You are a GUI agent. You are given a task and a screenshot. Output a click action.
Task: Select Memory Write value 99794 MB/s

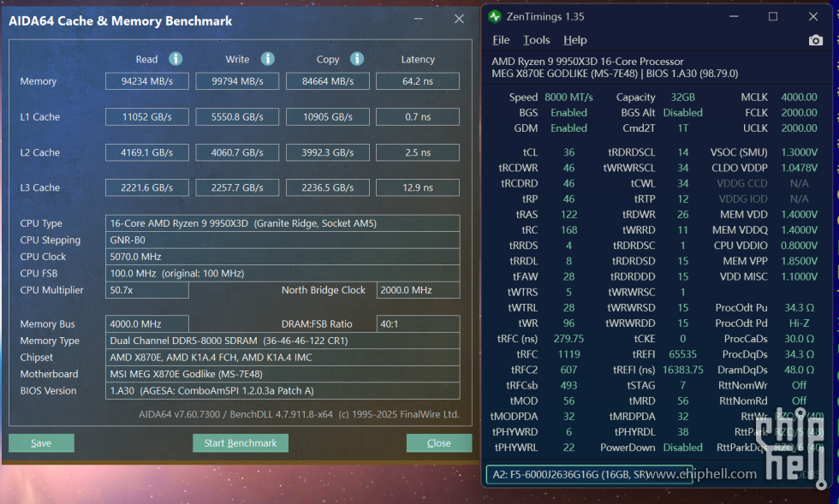tap(237, 81)
